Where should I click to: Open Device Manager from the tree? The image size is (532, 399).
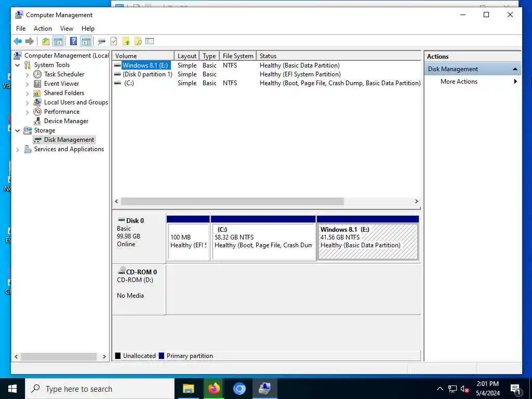point(66,121)
